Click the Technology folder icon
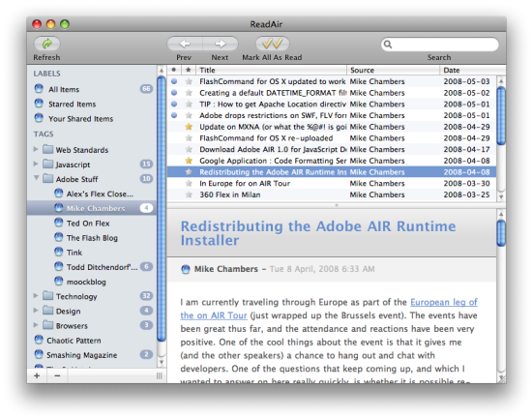The height and width of the screenshot is (419, 532). [x=48, y=296]
